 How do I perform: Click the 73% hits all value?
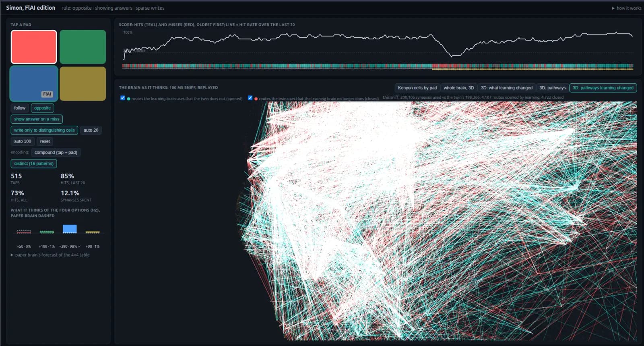pyautogui.click(x=17, y=193)
